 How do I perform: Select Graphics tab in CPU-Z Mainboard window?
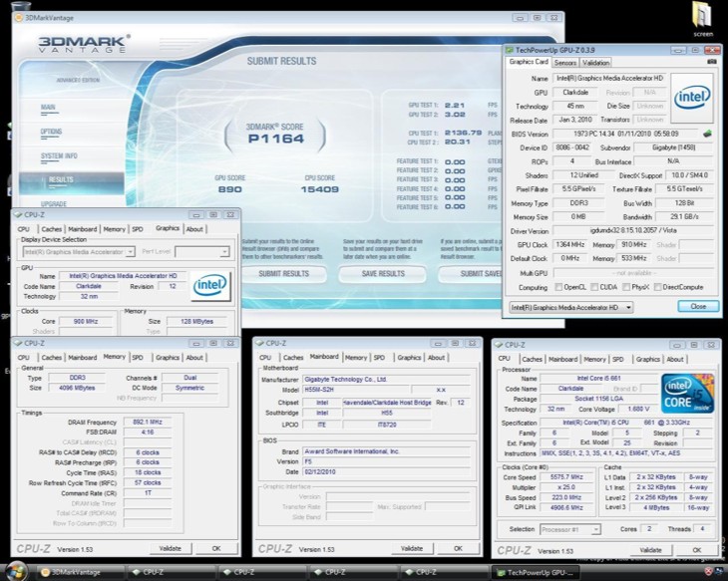[x=409, y=358]
